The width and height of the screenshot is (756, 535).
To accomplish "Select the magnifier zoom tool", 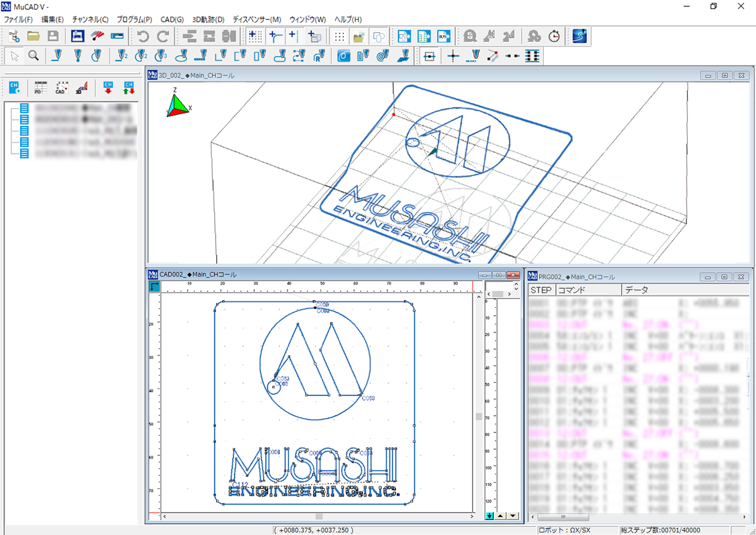I will pyautogui.click(x=34, y=56).
